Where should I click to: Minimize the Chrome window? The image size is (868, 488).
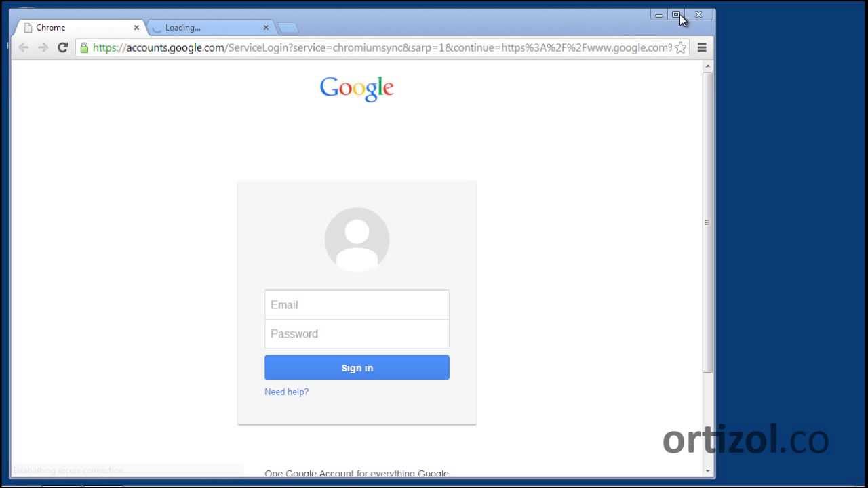(658, 15)
